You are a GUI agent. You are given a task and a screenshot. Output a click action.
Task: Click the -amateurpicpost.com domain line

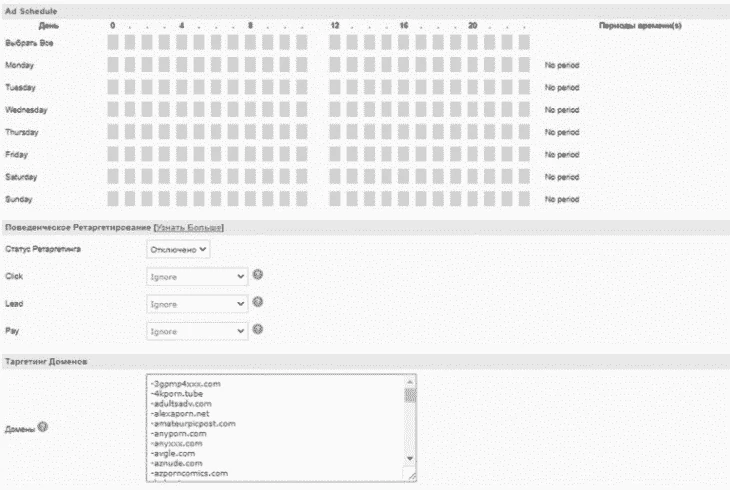tap(193, 423)
